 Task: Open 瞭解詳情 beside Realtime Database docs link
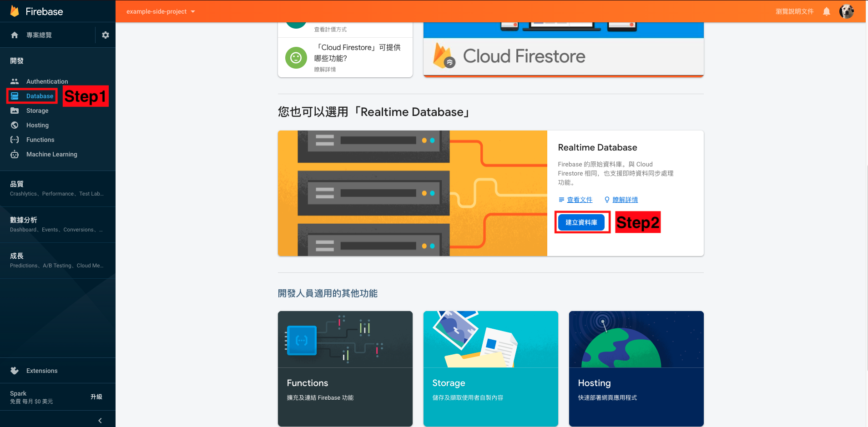[625, 200]
